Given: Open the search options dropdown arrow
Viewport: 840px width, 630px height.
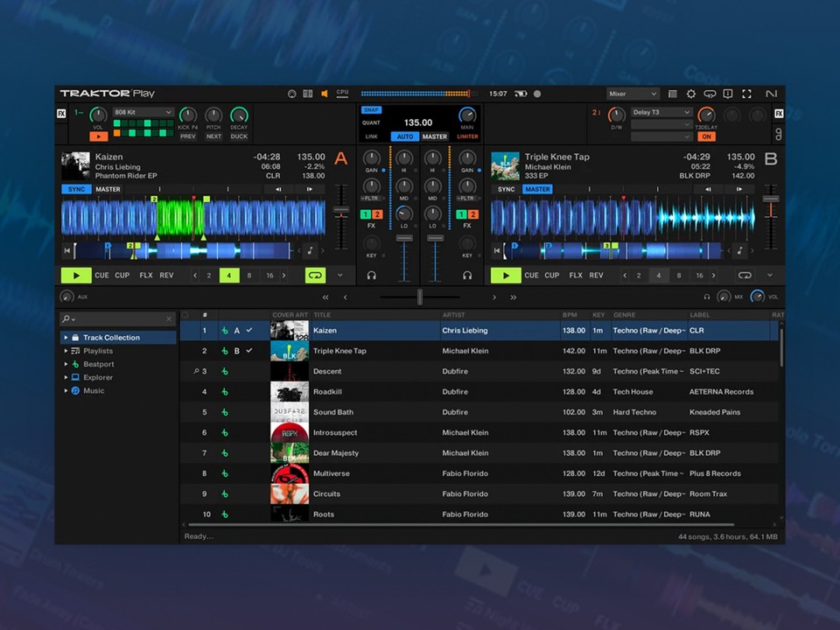Looking at the screenshot, I should [73, 319].
